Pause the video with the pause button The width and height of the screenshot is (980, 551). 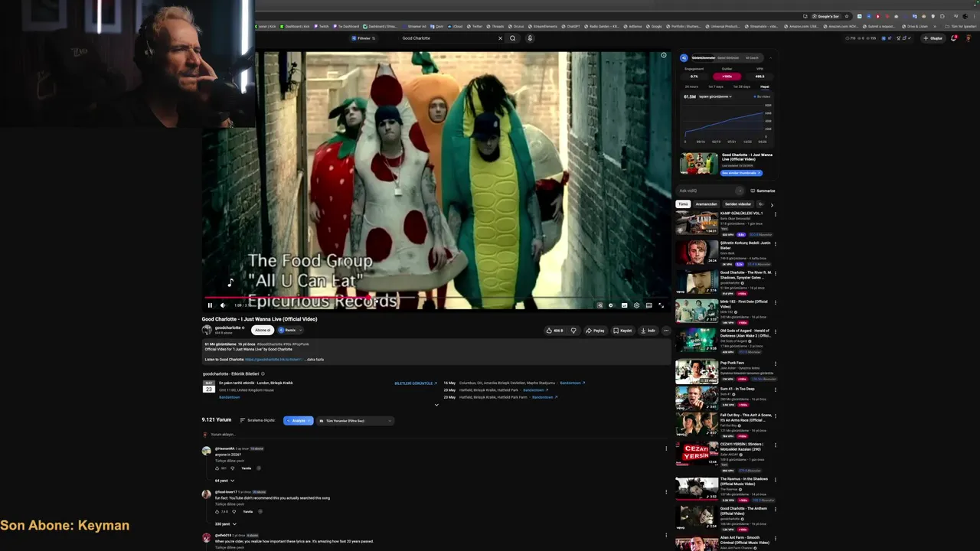pos(210,305)
